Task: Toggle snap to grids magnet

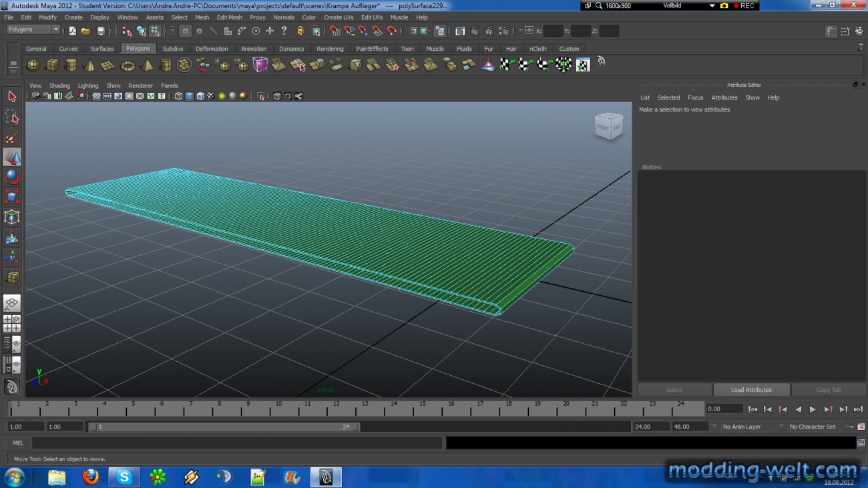Action: click(x=335, y=31)
